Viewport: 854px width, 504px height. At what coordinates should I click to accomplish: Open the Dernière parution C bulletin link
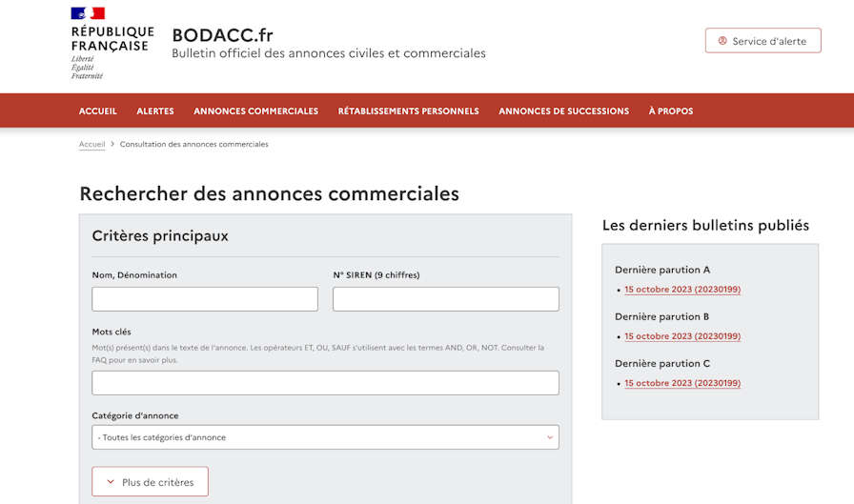coord(682,383)
